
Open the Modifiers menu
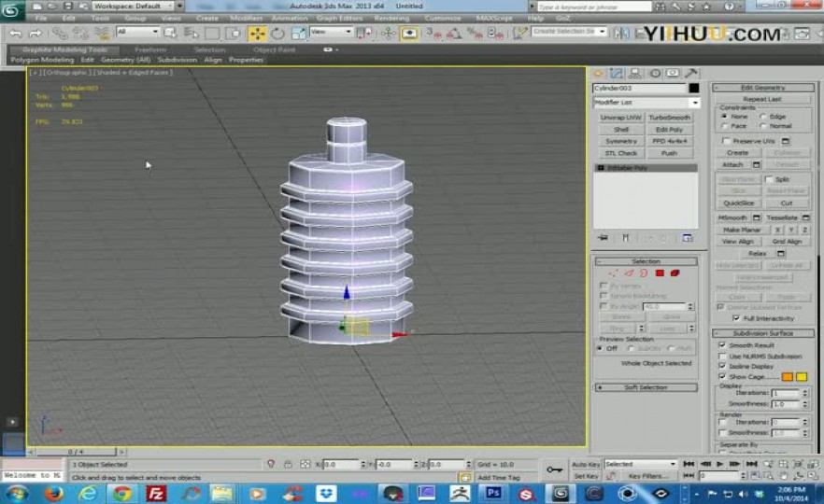(246, 19)
